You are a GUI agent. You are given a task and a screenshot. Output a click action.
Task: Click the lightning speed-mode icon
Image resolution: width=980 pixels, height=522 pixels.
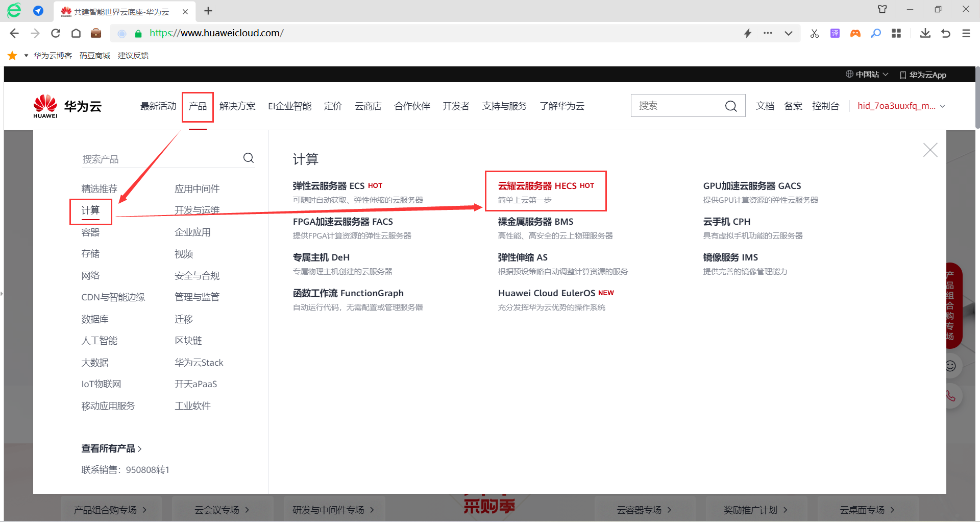tap(748, 33)
